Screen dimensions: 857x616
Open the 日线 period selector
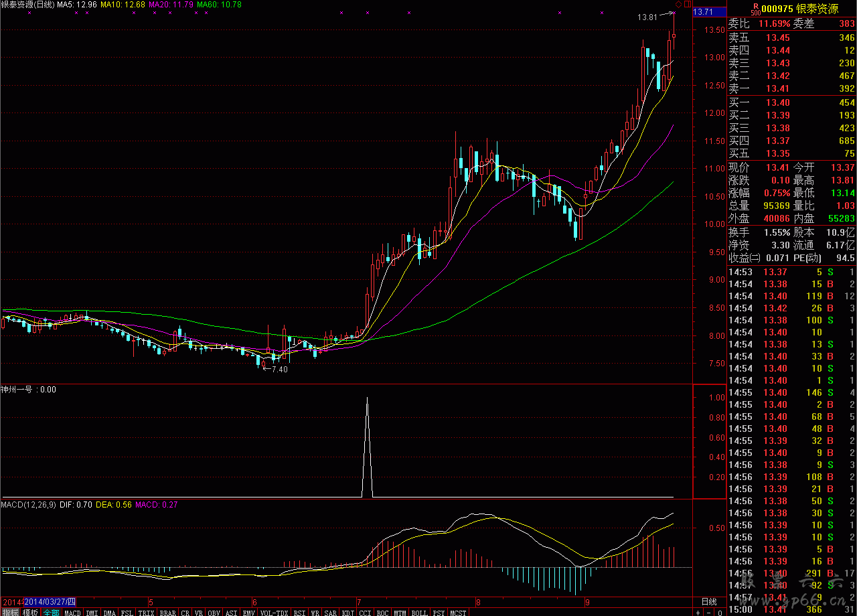tap(708, 601)
